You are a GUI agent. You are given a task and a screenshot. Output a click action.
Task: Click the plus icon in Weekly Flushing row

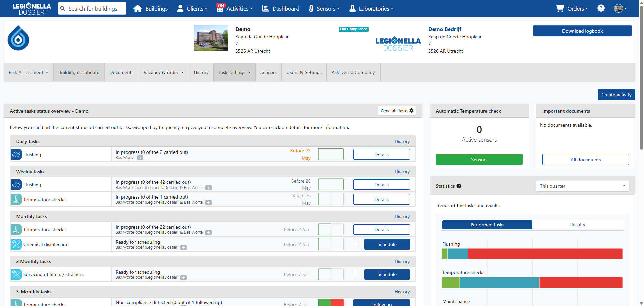[x=208, y=188]
